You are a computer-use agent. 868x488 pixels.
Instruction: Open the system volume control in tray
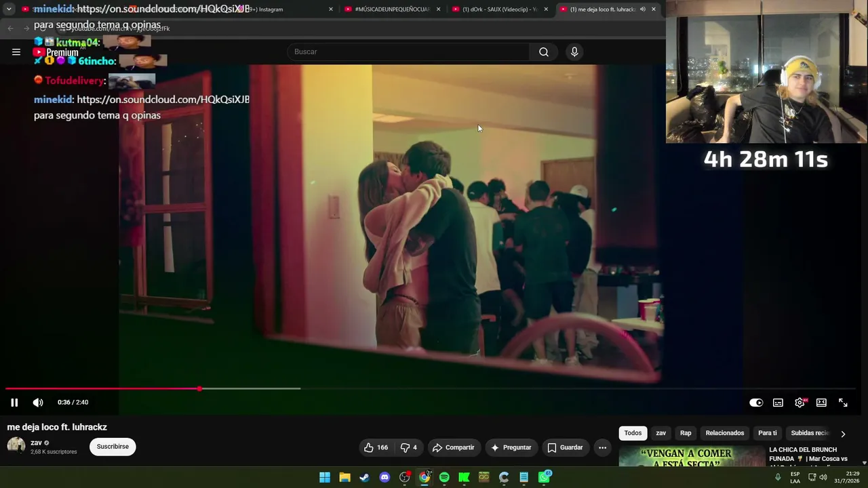[823, 478]
